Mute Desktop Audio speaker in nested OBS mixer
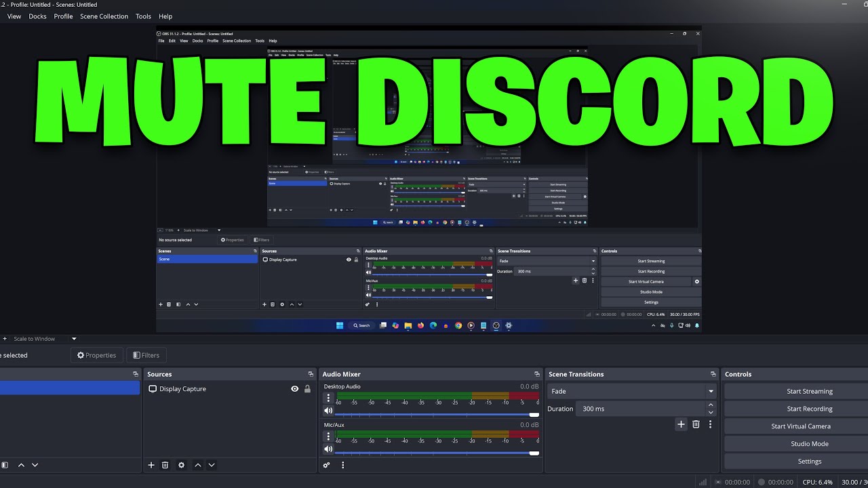Viewport: 868px width, 488px height. tap(368, 272)
